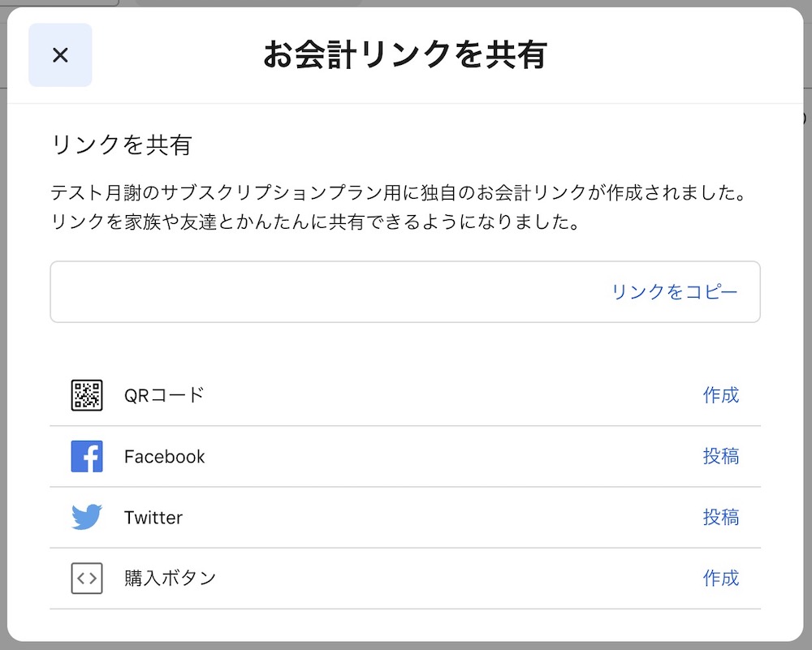
Task: Post to Facebook using 投稿
Action: coord(721,456)
